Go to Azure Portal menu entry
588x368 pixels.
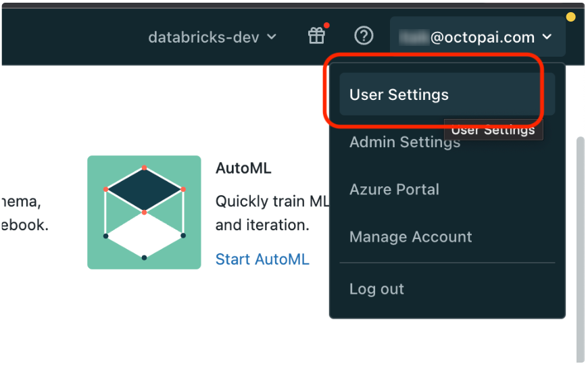pyautogui.click(x=394, y=190)
